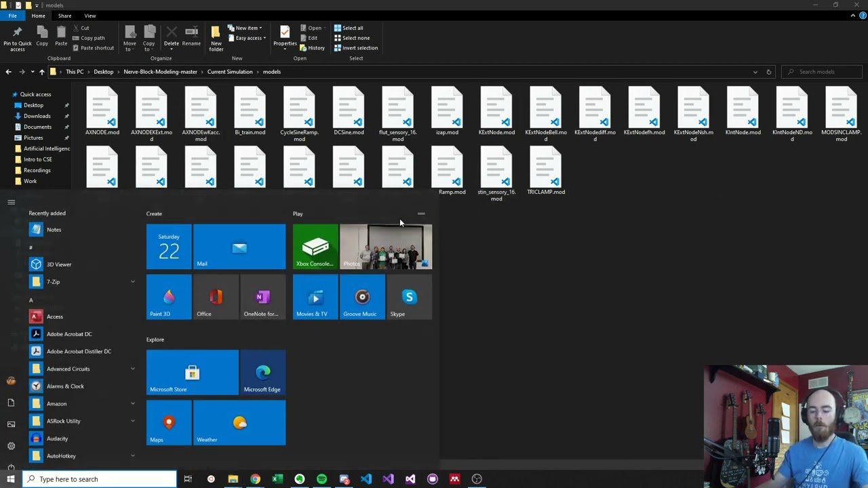
Task: Open the File menu in Explorer
Action: point(12,16)
